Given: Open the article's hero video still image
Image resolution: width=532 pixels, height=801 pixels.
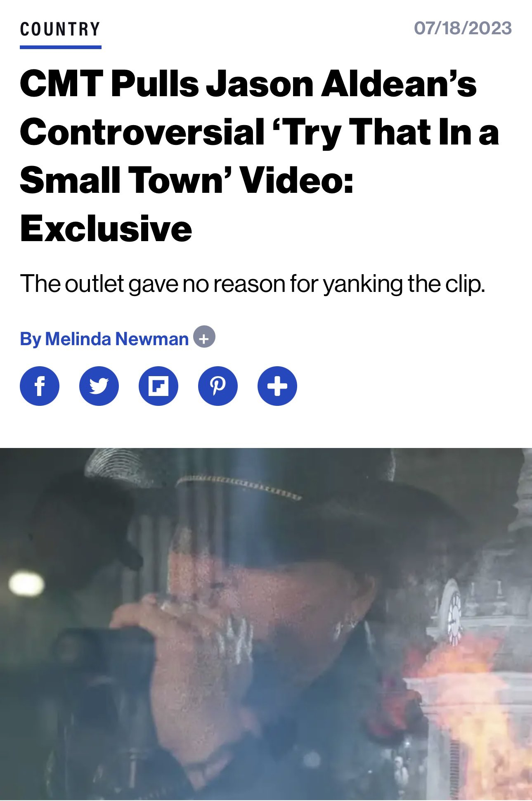Looking at the screenshot, I should 266,624.
